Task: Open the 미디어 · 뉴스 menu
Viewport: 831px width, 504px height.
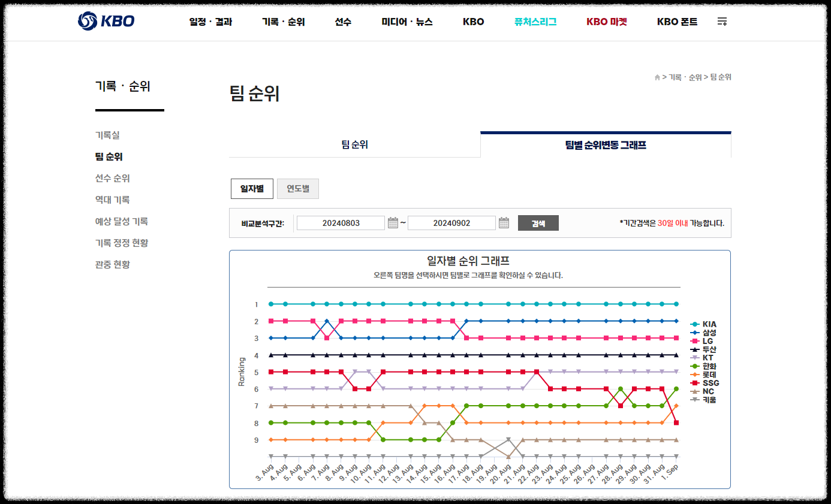Action: [x=407, y=22]
